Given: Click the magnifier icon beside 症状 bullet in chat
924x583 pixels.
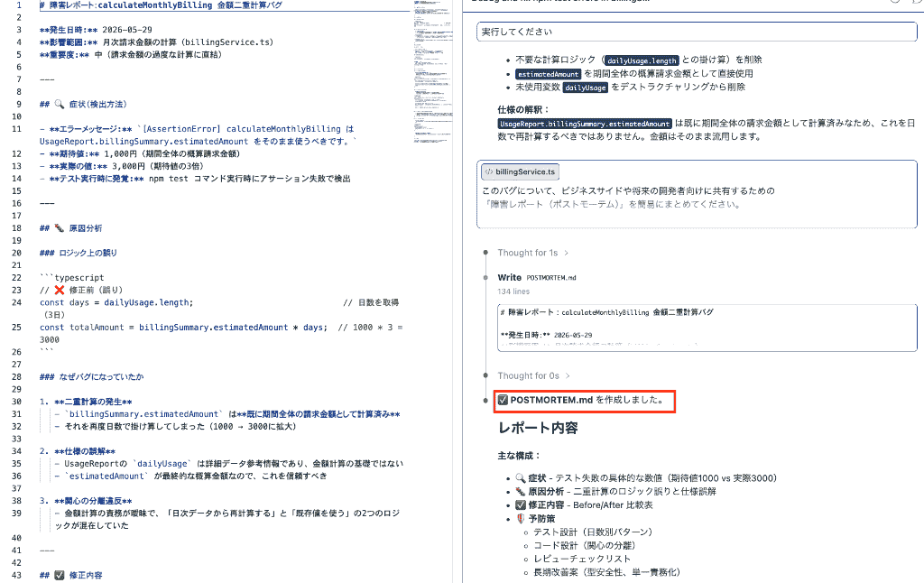Looking at the screenshot, I should click(521, 478).
